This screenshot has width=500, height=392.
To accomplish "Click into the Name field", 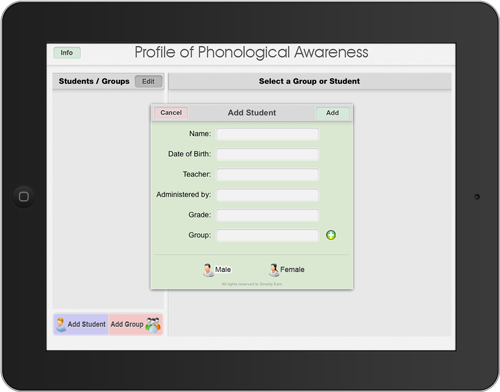I will 268,134.
